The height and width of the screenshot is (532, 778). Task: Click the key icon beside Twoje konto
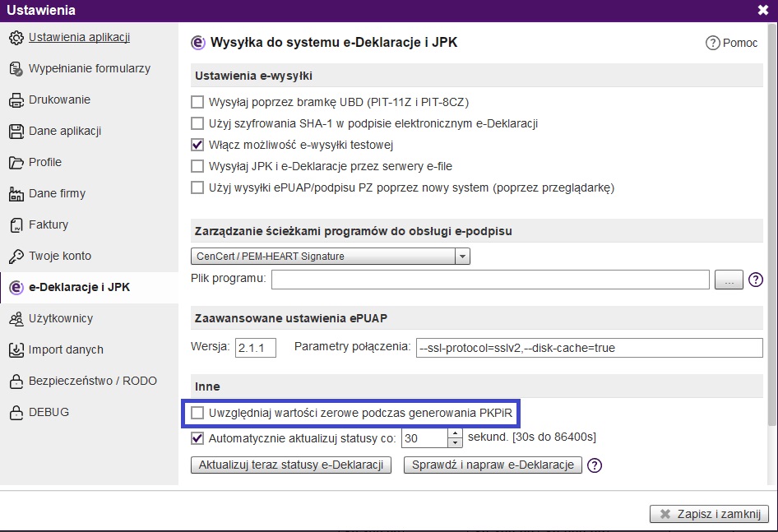[16, 257]
